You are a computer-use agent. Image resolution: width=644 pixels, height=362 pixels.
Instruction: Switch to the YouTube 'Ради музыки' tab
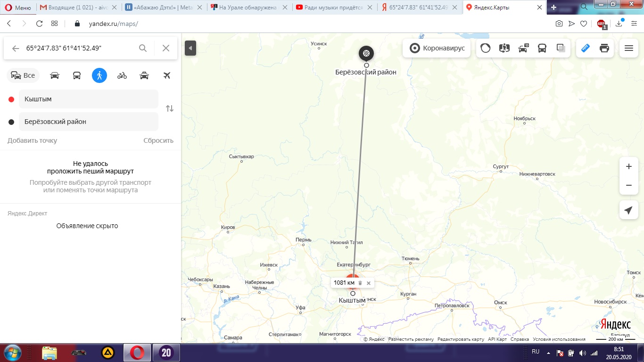pyautogui.click(x=334, y=8)
